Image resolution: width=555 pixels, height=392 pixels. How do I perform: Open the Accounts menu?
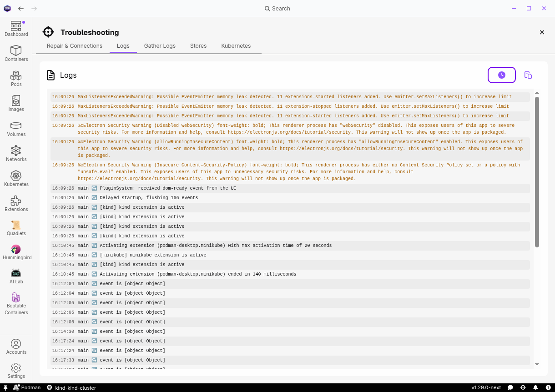(16, 347)
